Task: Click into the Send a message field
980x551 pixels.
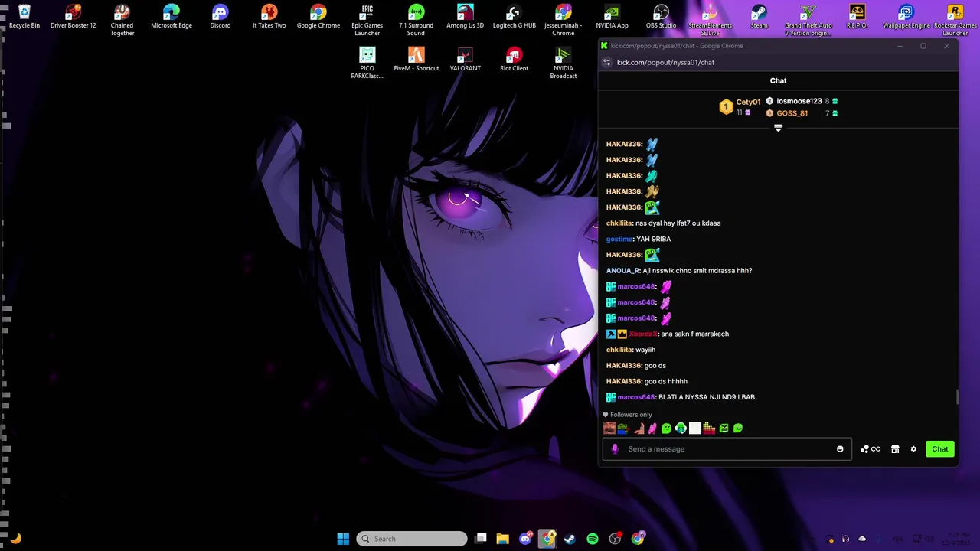Action: 727,449
